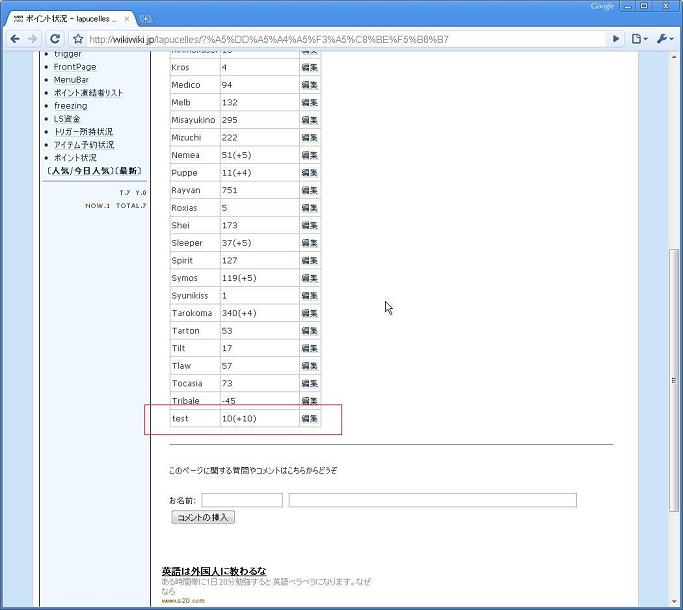This screenshot has width=683, height=610.
Task: Open the page control menu dropdown
Action: (x=639, y=39)
